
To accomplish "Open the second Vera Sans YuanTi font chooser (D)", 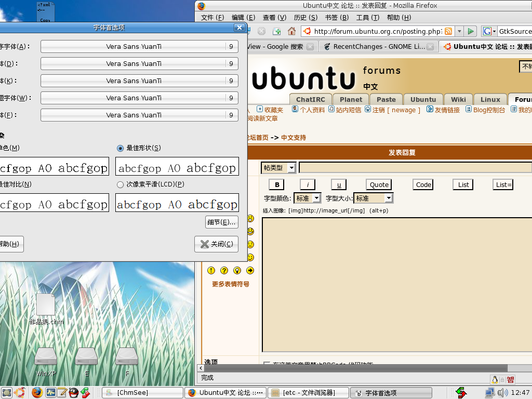I will point(139,63).
